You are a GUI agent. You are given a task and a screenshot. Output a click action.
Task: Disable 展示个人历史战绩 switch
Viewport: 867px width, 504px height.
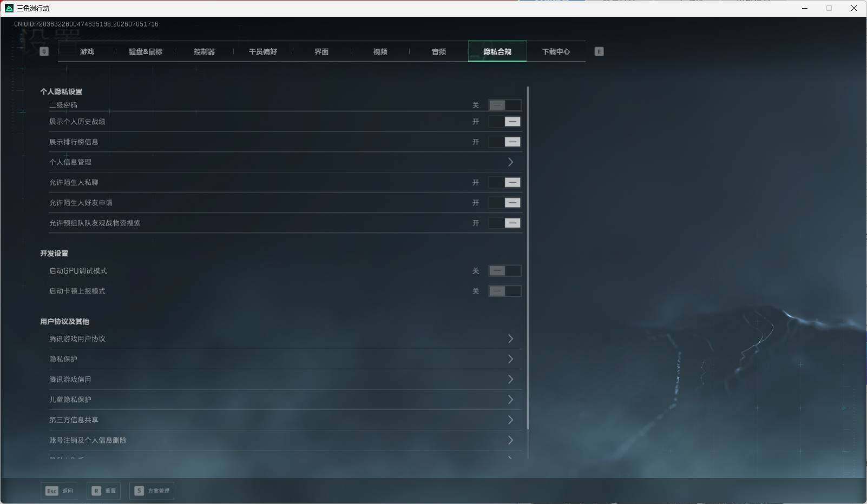click(x=504, y=122)
